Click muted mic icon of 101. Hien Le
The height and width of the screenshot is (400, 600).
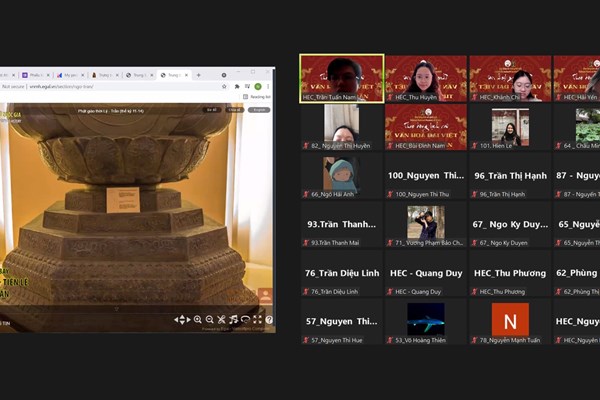[x=474, y=145]
